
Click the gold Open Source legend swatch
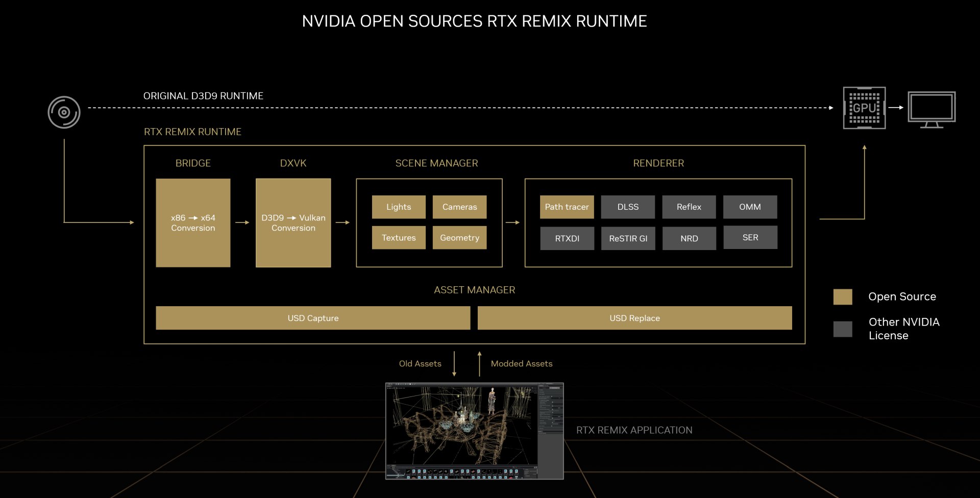(842, 296)
